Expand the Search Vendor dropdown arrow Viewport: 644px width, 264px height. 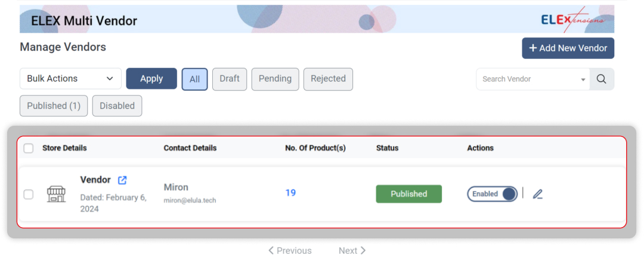coord(583,80)
